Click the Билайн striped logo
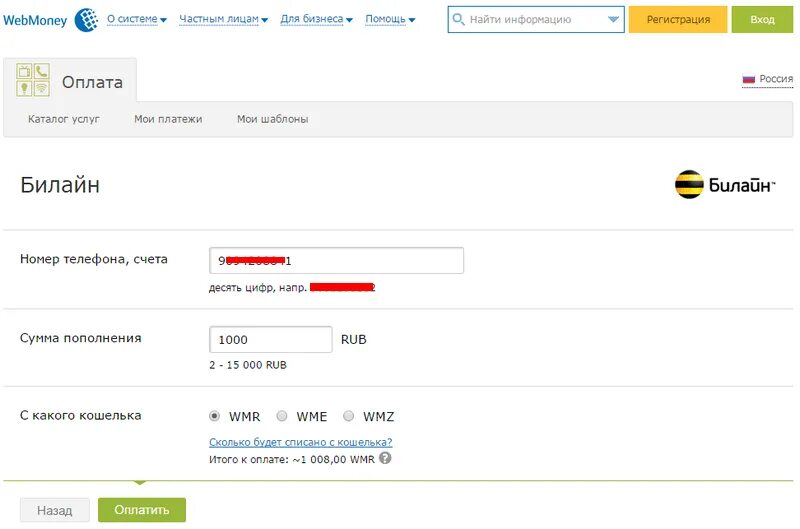Image resolution: width=800 pixels, height=529 pixels. tap(689, 184)
